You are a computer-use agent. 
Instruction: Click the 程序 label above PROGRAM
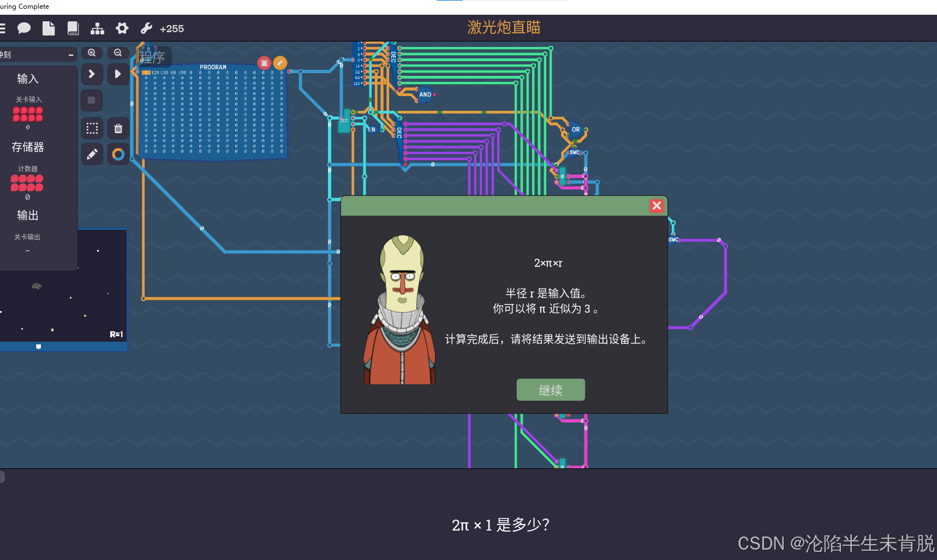152,57
